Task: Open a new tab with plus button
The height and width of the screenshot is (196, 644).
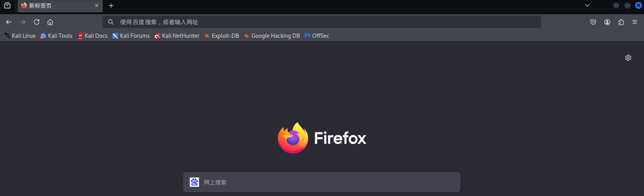Action: [111, 6]
